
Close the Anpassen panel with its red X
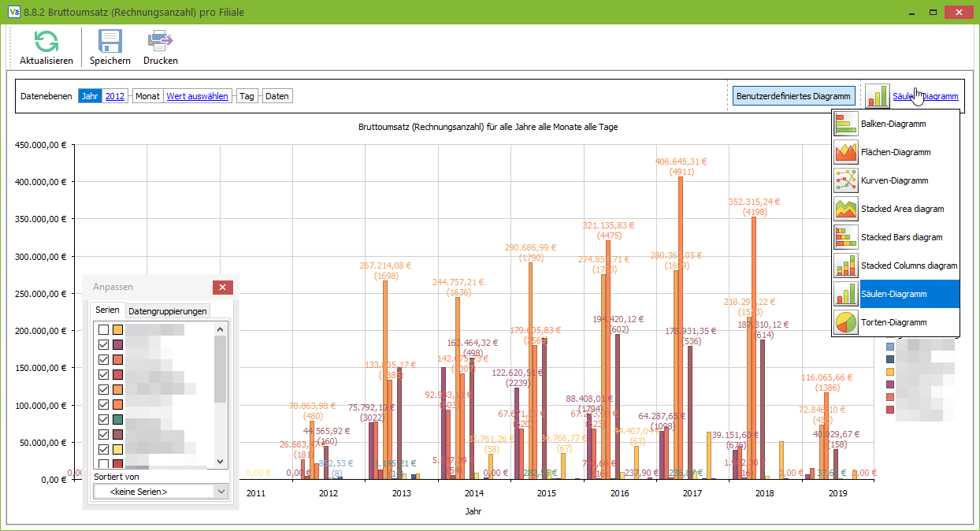click(x=223, y=288)
